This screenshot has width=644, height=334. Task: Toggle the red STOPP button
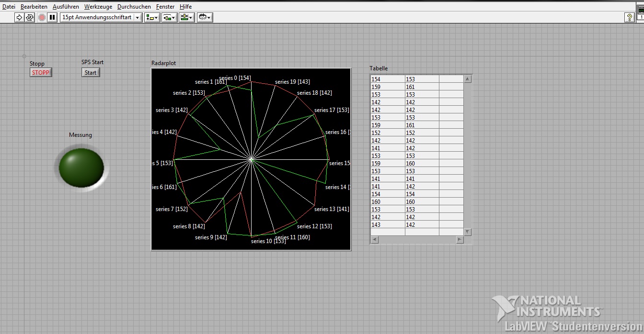pyautogui.click(x=41, y=73)
